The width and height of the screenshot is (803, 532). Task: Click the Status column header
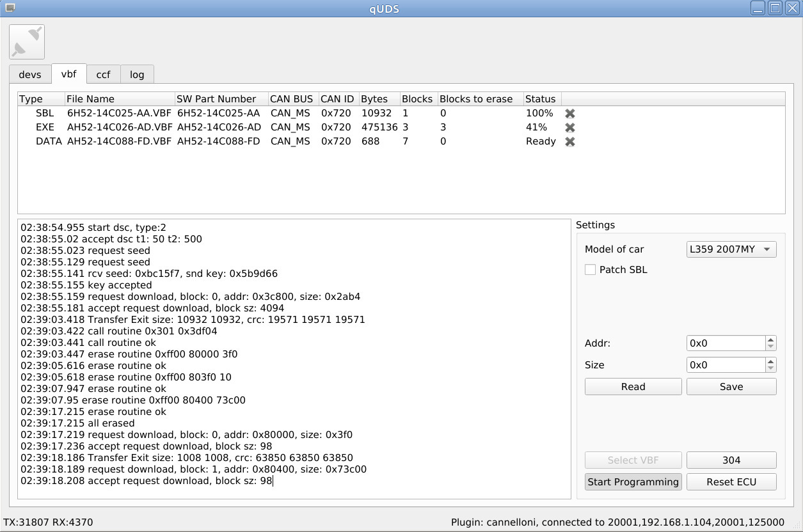(542, 99)
